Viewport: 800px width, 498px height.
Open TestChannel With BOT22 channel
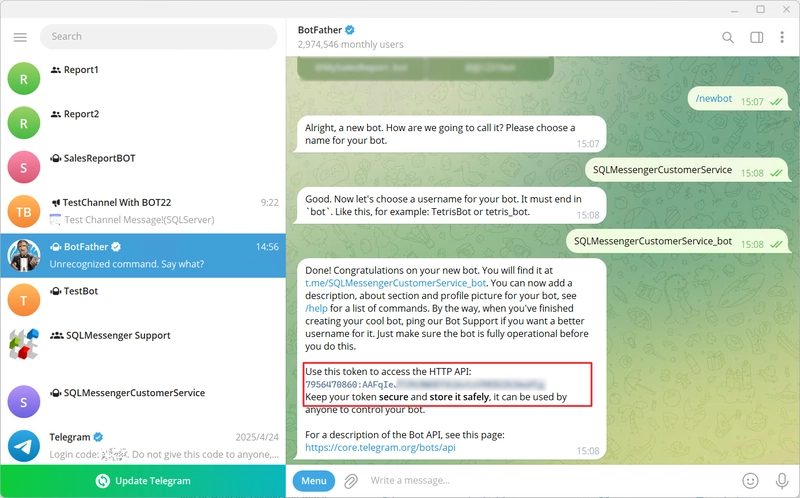coord(143,212)
